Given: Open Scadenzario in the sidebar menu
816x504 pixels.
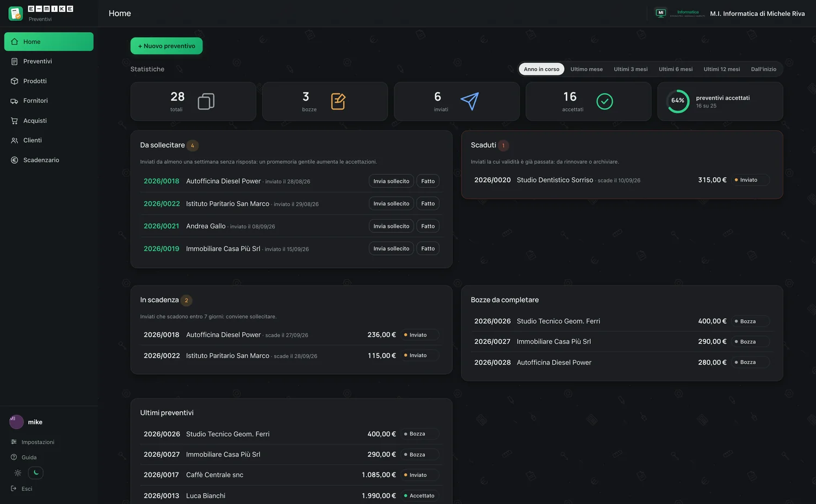Looking at the screenshot, I should pyautogui.click(x=49, y=160).
